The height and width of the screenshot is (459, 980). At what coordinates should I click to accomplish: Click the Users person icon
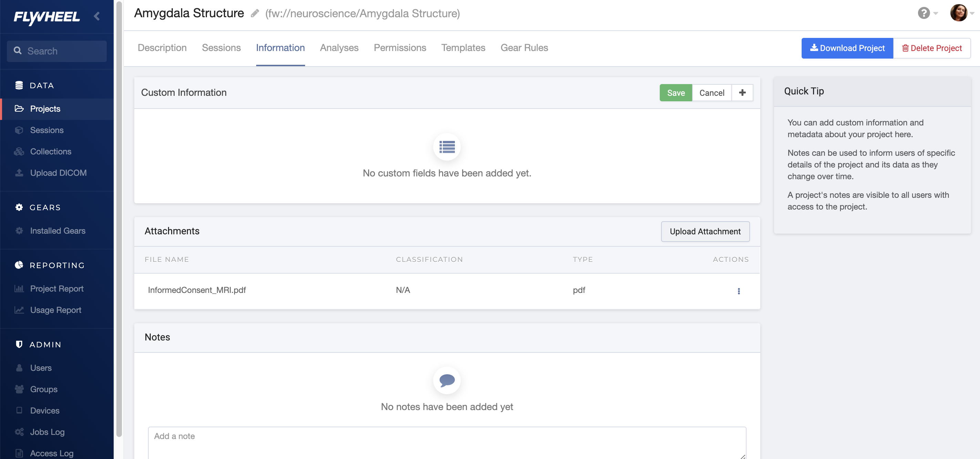[19, 368]
